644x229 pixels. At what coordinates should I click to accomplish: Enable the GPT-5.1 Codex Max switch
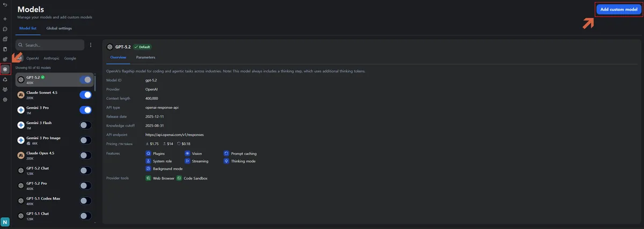(85, 201)
